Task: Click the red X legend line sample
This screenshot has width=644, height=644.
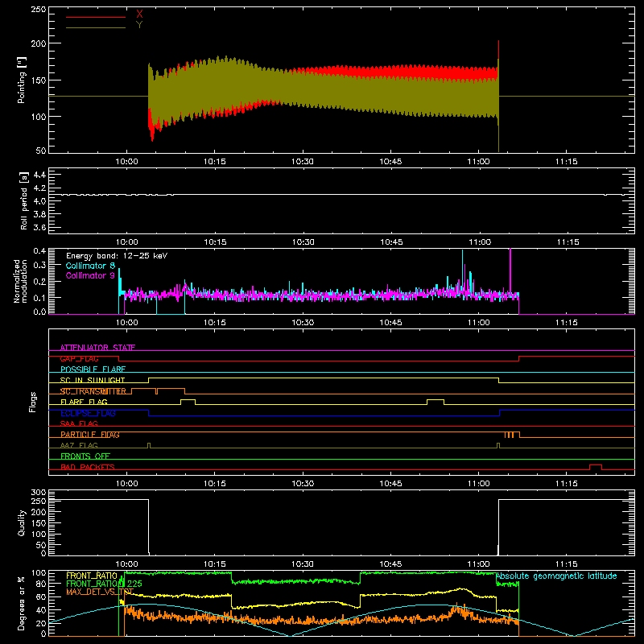Action: coord(96,17)
